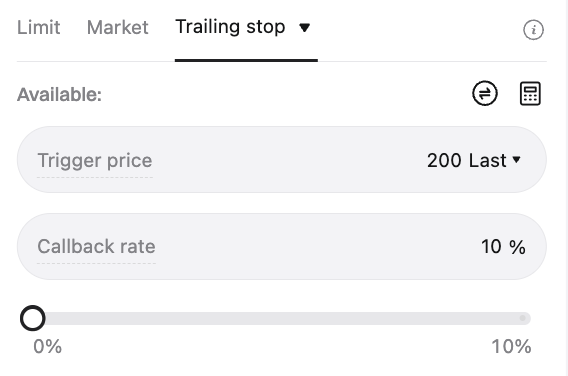Click the percent sign in Callback rate
Screen dimensions: 568x376
click(517, 247)
